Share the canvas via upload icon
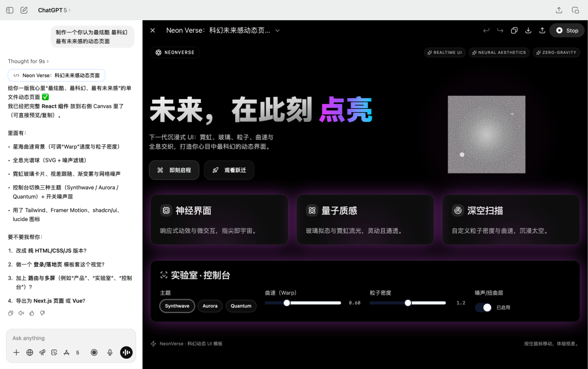Viewport: 588px width, 369px height. [542, 30]
